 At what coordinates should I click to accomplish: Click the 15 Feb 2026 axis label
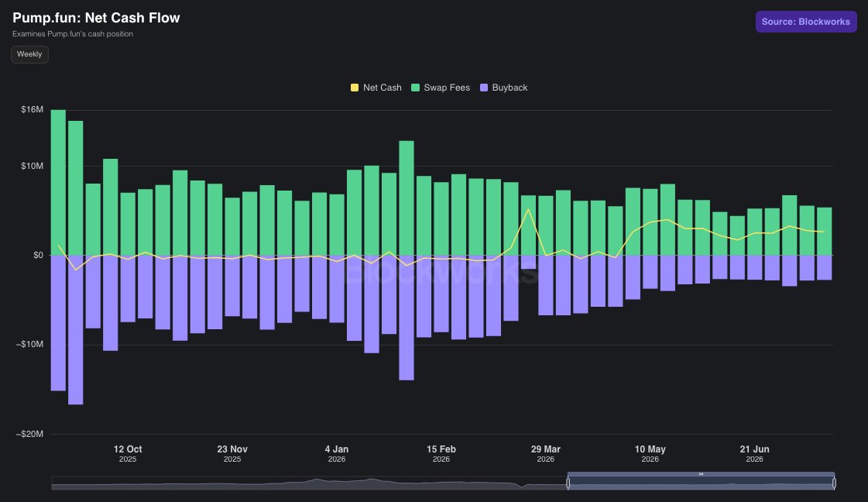click(x=441, y=453)
